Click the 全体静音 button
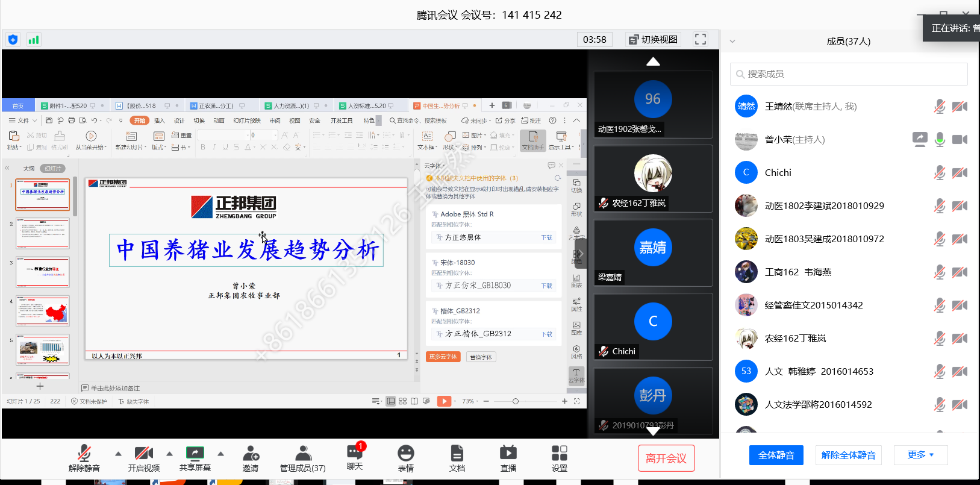 (x=776, y=455)
